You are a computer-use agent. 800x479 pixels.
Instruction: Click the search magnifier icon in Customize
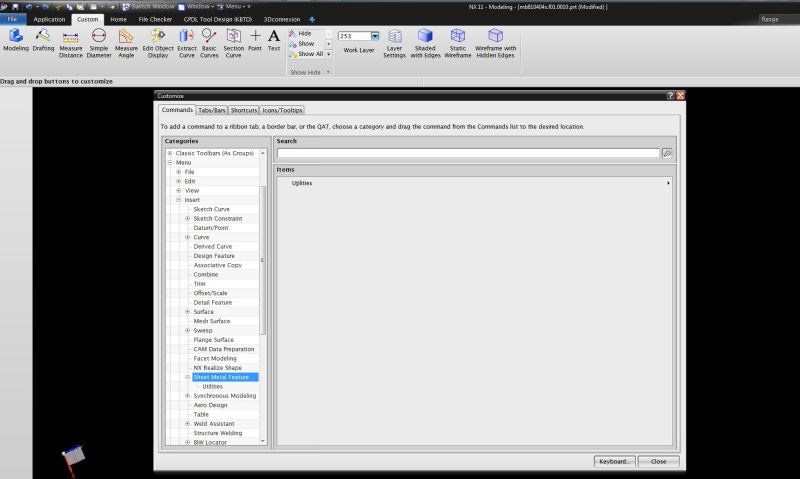pos(667,153)
